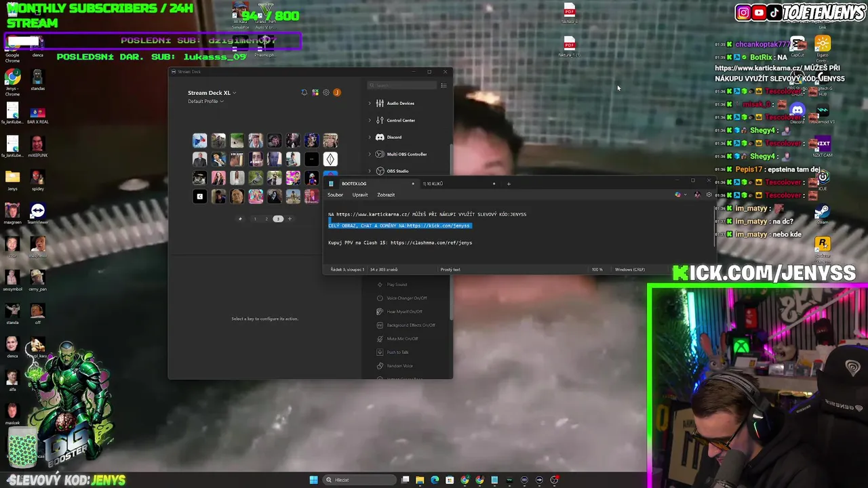Switch to page 2 of the deck
Viewport: 868px width, 488px height.
click(x=267, y=219)
